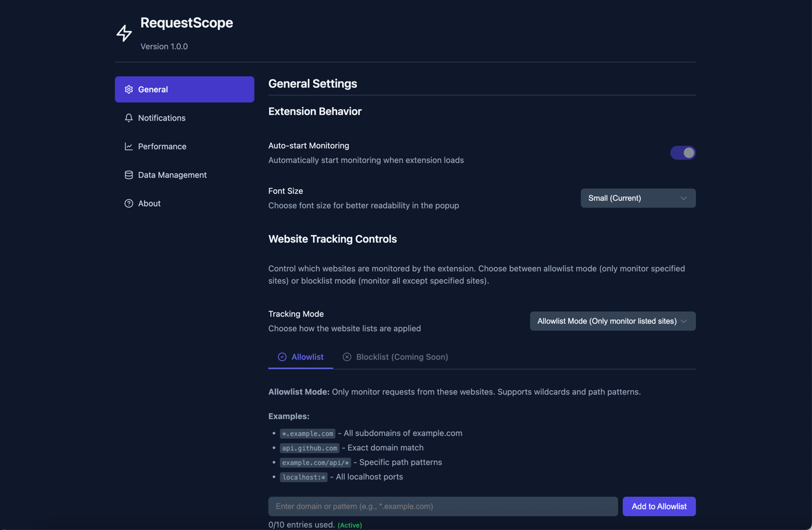Click the example.com/api/* code example

[x=315, y=463]
